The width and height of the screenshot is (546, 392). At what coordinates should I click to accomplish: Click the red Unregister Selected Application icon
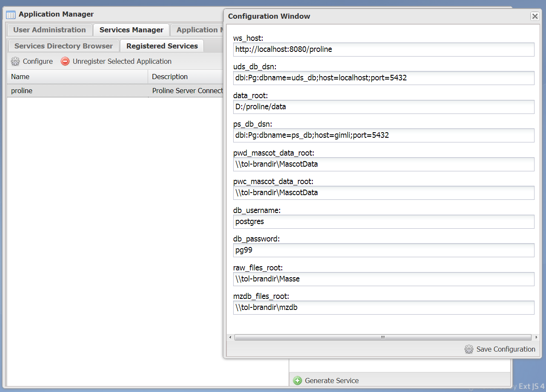tap(65, 61)
